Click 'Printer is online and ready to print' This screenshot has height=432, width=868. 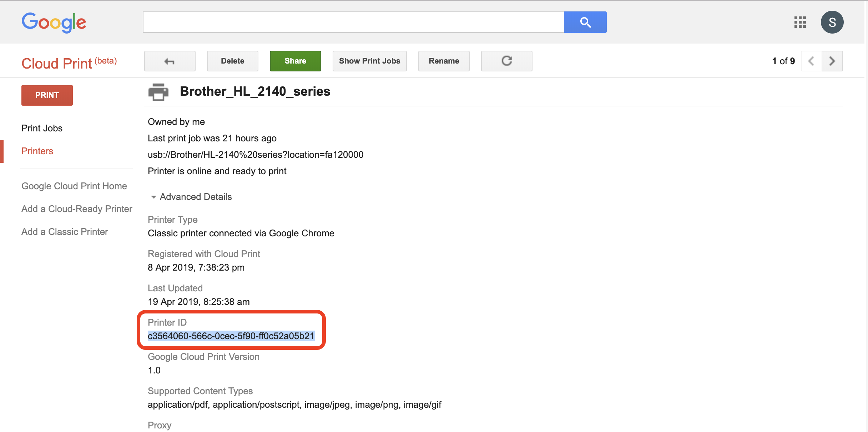[x=217, y=171]
